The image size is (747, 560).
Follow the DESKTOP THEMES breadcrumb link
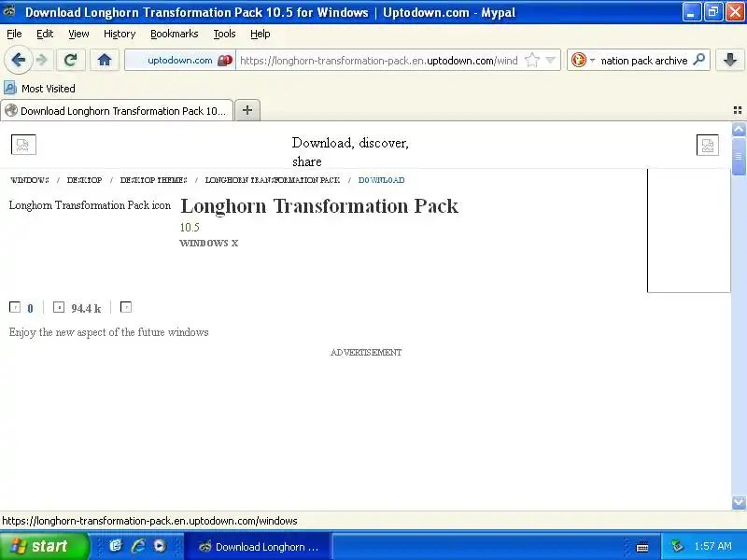coord(153,180)
